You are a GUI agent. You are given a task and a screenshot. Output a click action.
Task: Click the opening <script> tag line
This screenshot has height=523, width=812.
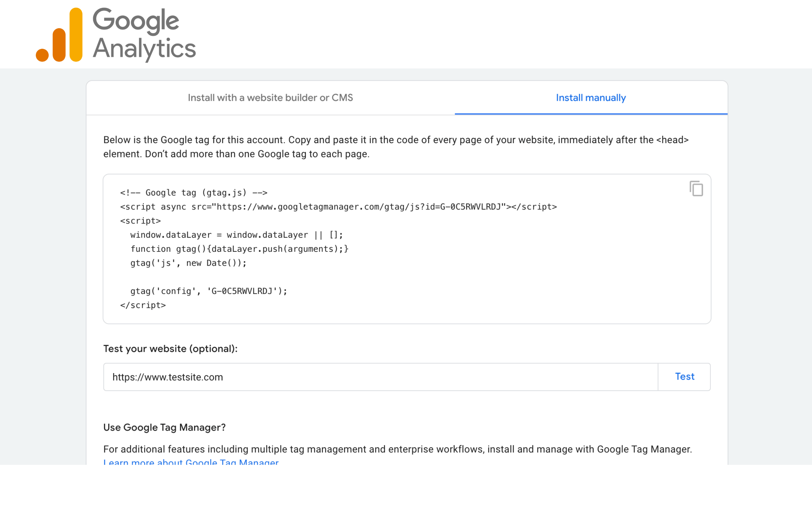(x=140, y=221)
